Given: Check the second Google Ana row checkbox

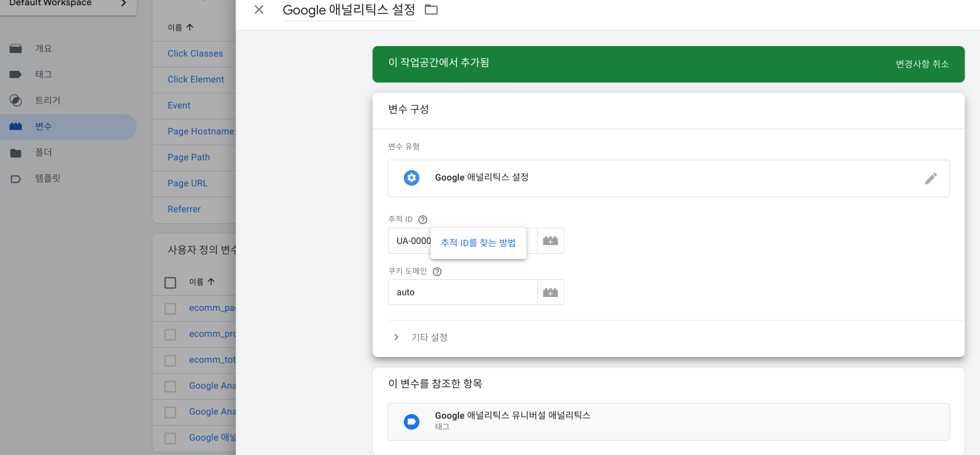Looking at the screenshot, I should (170, 412).
